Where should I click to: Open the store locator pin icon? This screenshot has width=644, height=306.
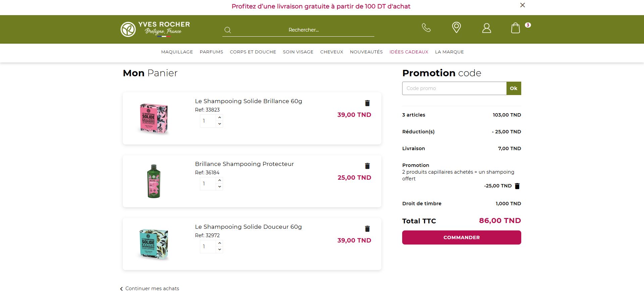click(456, 28)
